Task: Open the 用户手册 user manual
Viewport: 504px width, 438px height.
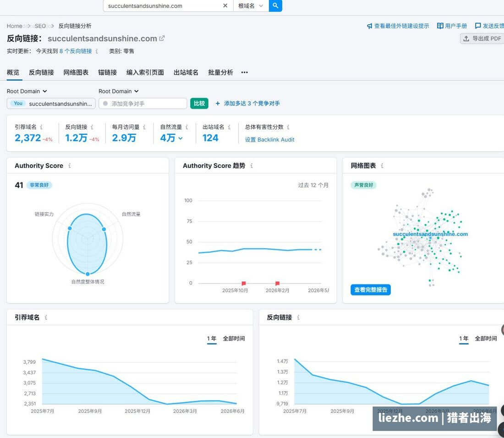Action: 452,26
